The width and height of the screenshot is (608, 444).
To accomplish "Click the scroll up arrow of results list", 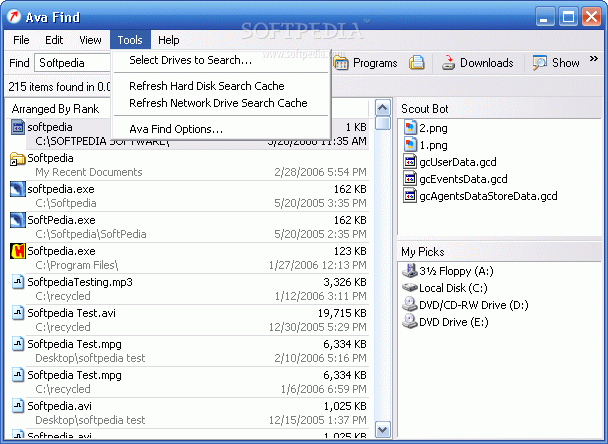I will tap(383, 108).
